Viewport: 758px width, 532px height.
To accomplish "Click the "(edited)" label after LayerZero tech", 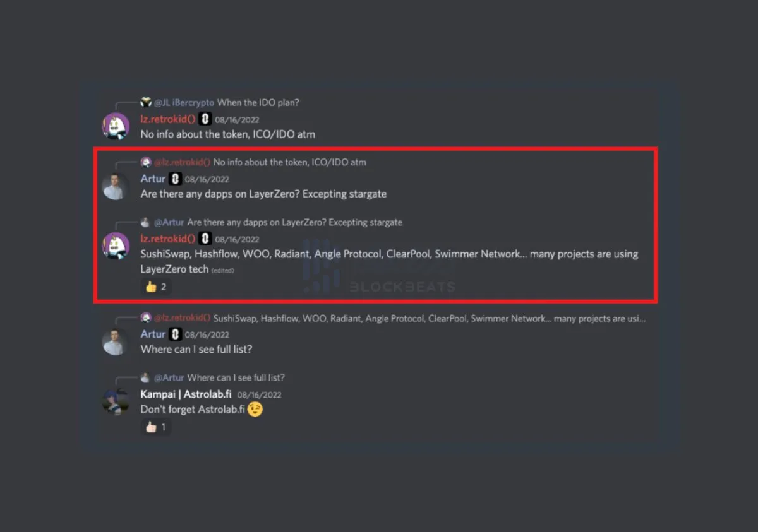I will point(222,271).
